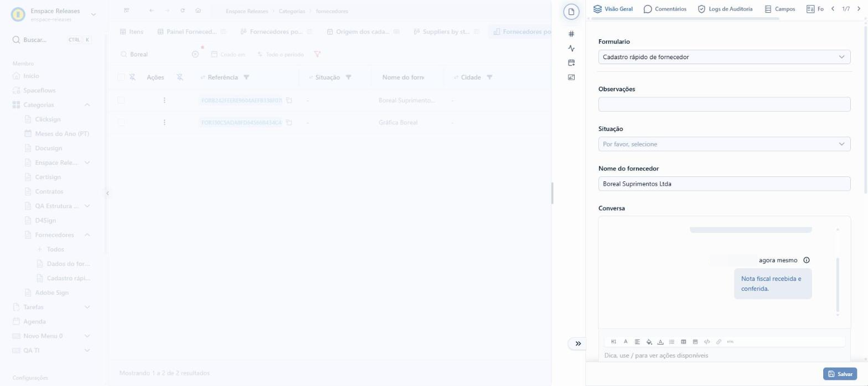868x386 pixels.
Task: Open the Itens view tab
Action: click(131, 32)
